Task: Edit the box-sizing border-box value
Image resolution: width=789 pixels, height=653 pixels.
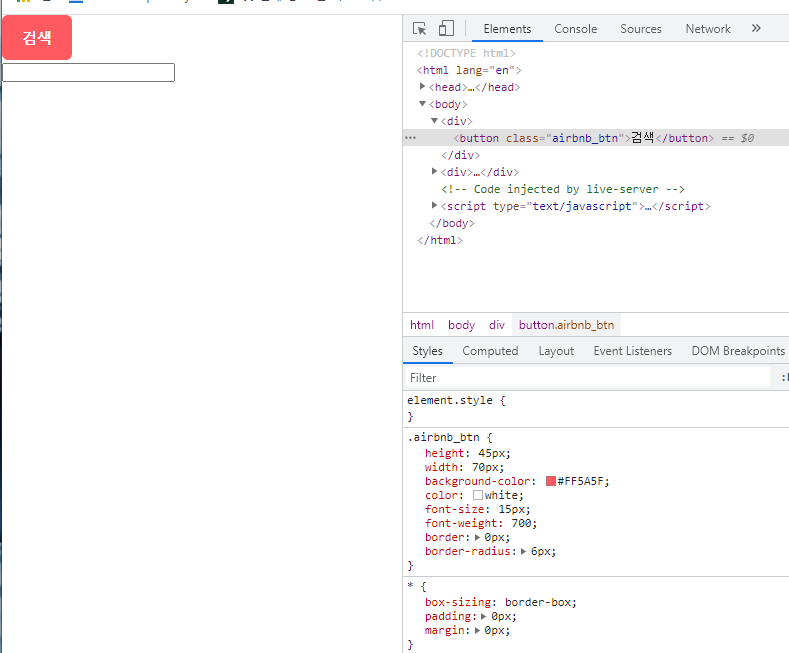Action: point(537,602)
